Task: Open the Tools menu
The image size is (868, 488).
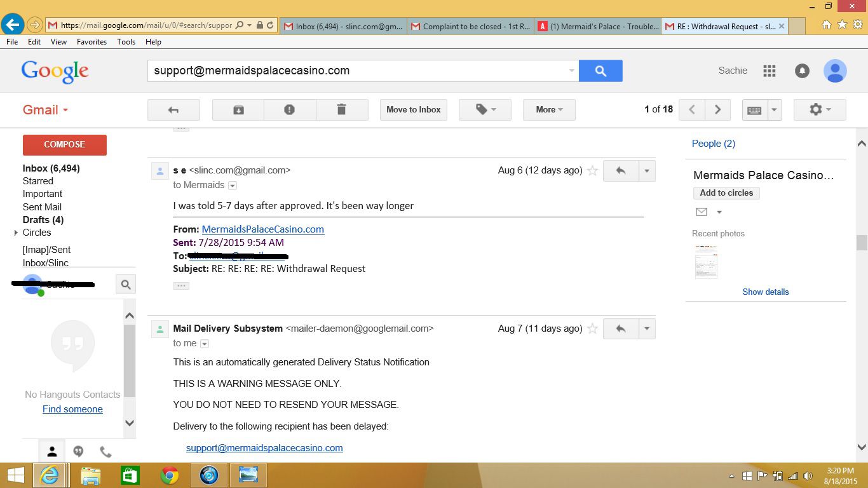Action: pyautogui.click(x=126, y=42)
